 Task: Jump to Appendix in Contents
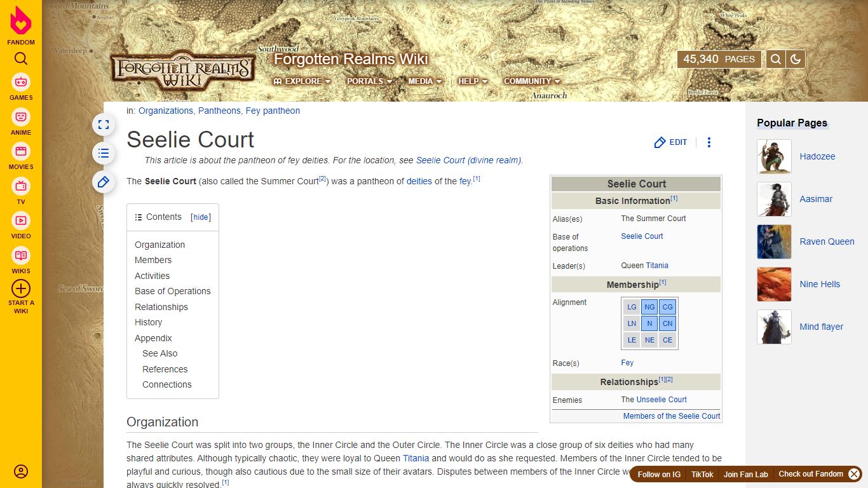pyautogui.click(x=153, y=338)
